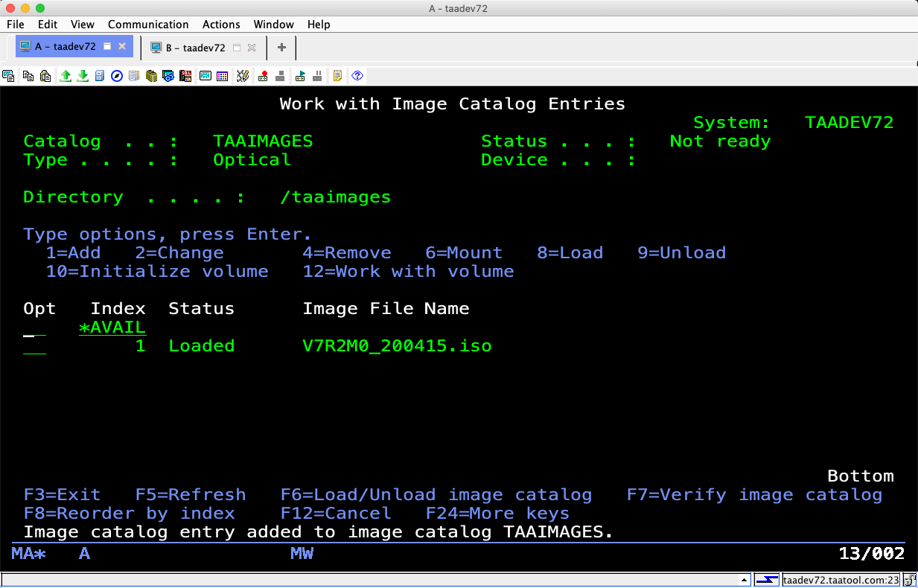Click the blue file cabinet toolbar icon

pos(100,75)
